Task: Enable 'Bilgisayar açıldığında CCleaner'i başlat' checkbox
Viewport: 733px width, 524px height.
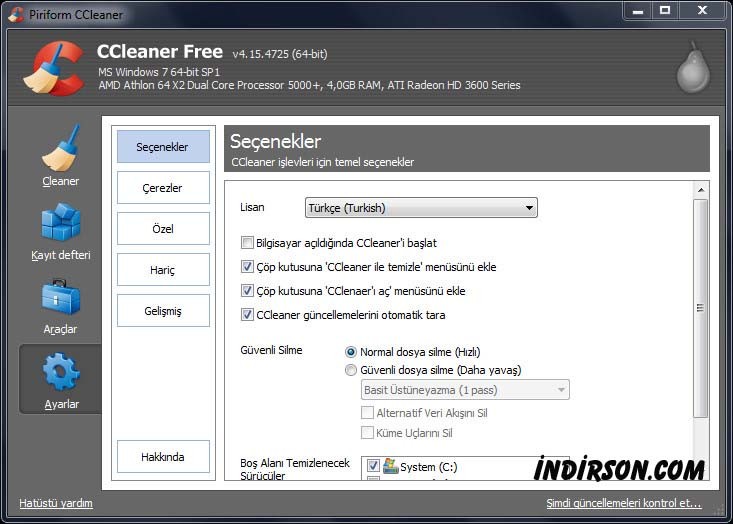Action: click(x=247, y=243)
